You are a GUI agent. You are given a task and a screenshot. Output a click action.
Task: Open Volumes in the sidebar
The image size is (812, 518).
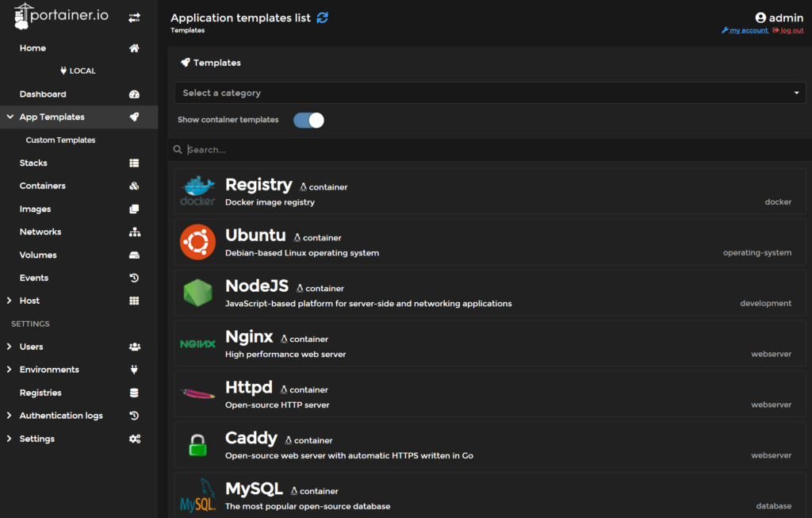pos(38,255)
